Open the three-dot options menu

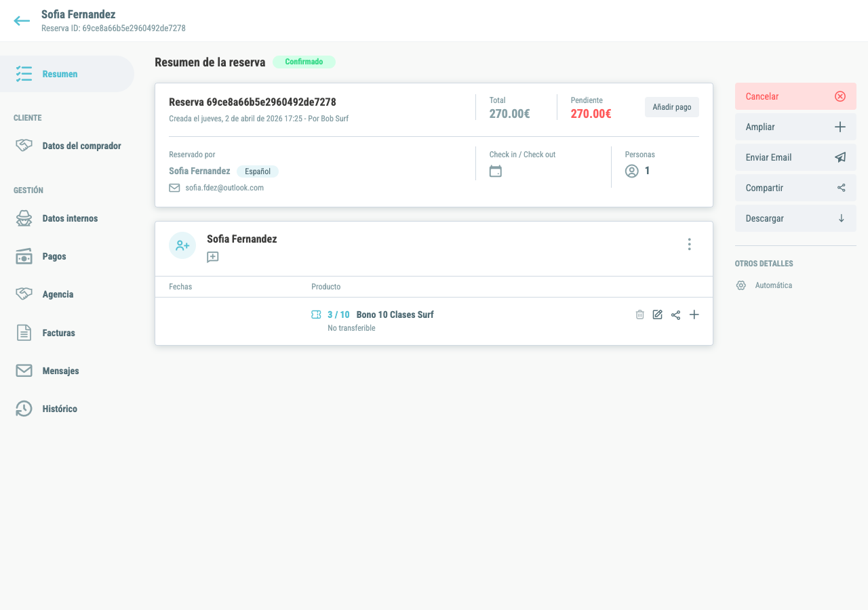689,245
